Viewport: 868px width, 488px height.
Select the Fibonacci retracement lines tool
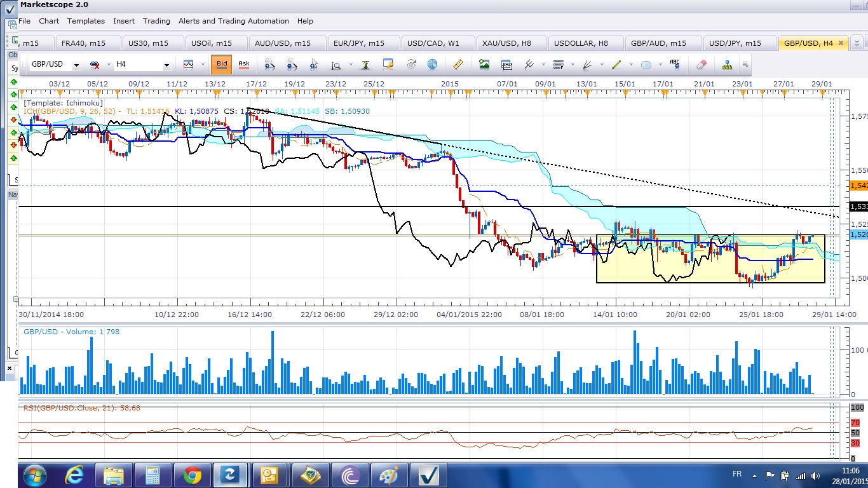click(559, 64)
